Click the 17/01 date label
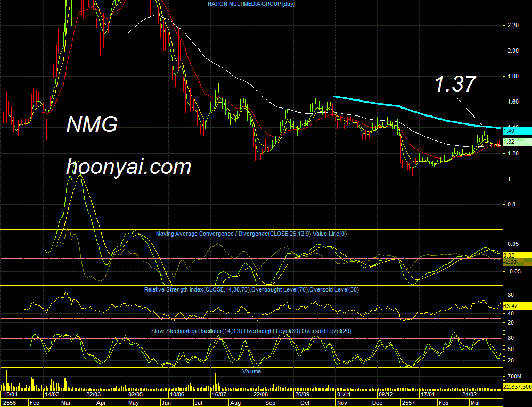This screenshot has width=532, height=407. (x=428, y=395)
